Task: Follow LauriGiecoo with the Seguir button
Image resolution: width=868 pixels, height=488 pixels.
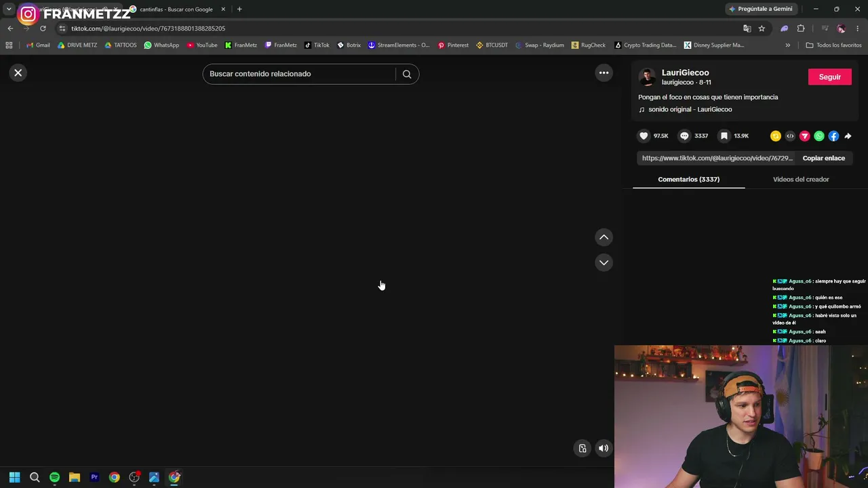Action: pos(829,77)
